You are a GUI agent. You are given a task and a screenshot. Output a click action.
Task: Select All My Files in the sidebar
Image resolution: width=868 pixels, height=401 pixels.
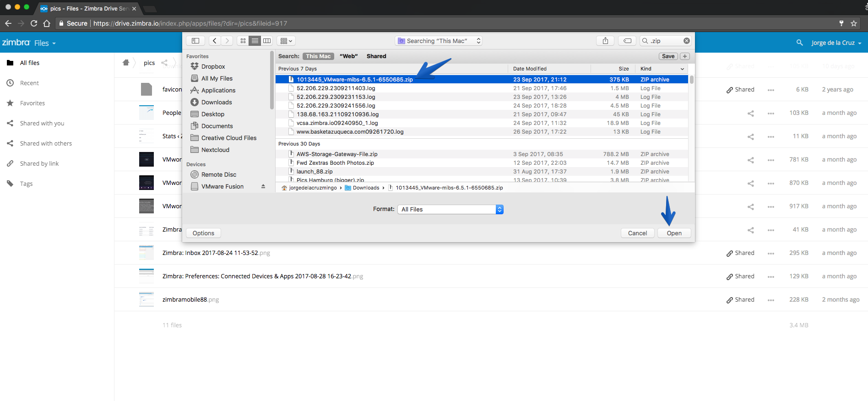[217, 78]
